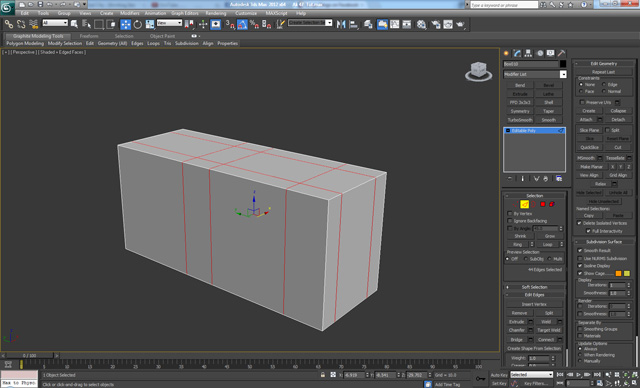
Task: Click the Create Shape From Selection button
Action: (x=534, y=348)
